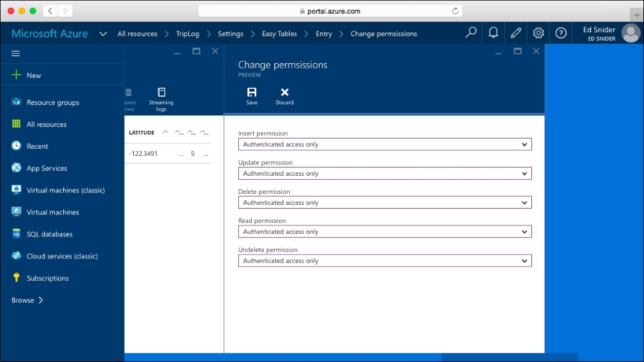This screenshot has width=644, height=362.
Task: Select Settings breadcrumb
Action: point(231,33)
